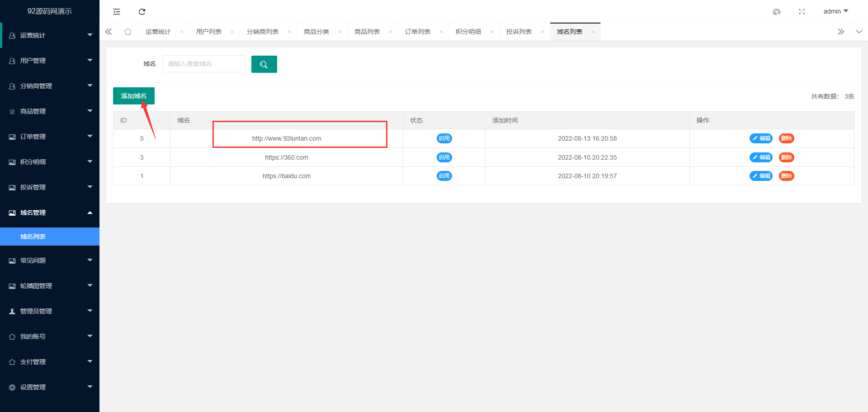Expand the 用户管理 sidebar menu
868x412 pixels.
tap(50, 61)
